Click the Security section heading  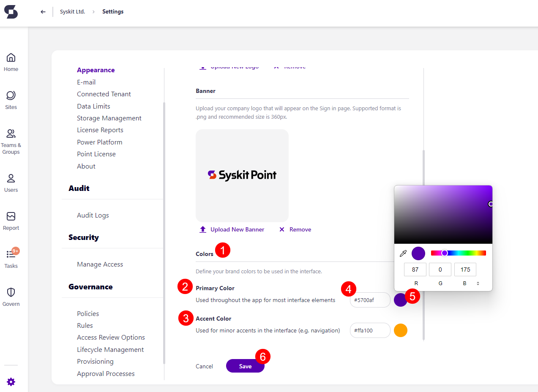pyautogui.click(x=84, y=237)
